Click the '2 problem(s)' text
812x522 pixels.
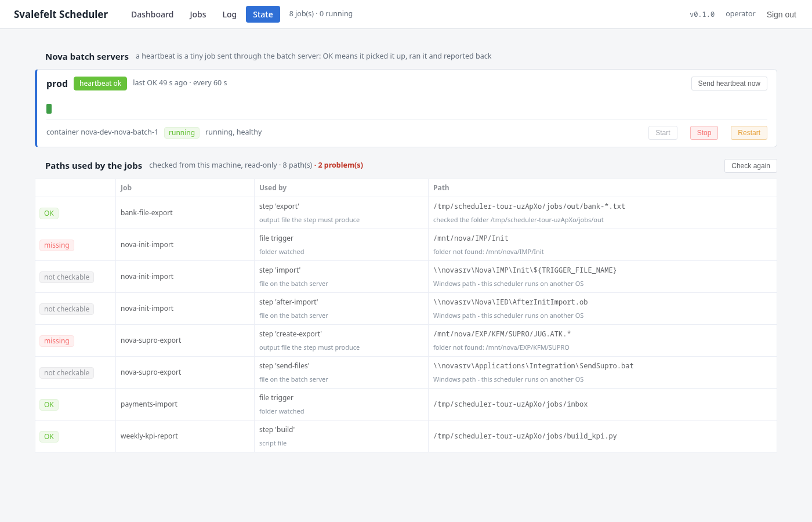coord(340,165)
